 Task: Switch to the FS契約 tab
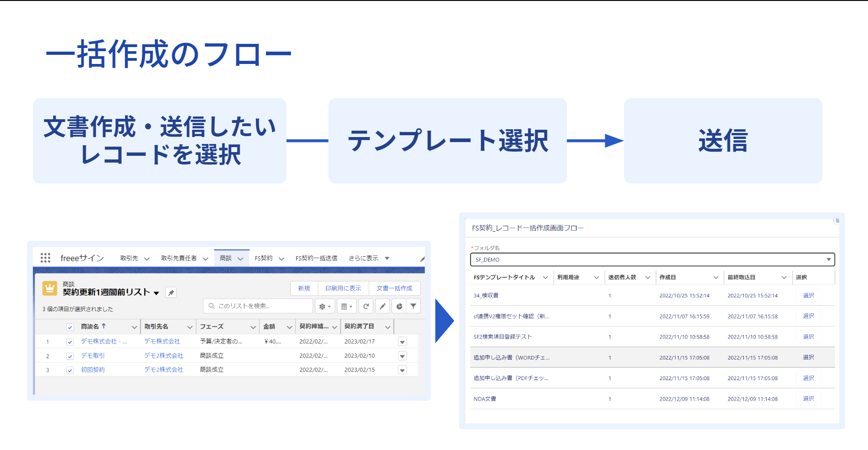(264, 258)
